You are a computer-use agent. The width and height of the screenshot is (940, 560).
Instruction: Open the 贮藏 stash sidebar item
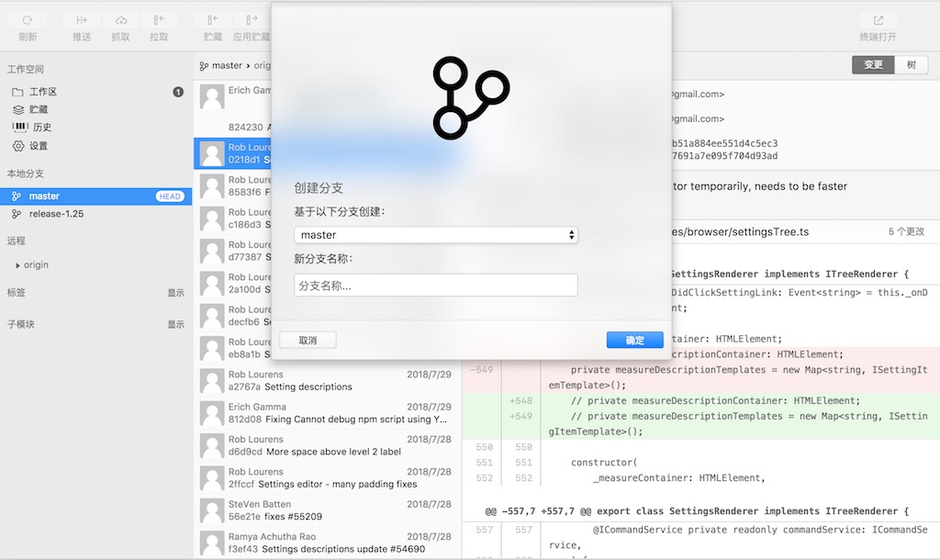coord(95,110)
